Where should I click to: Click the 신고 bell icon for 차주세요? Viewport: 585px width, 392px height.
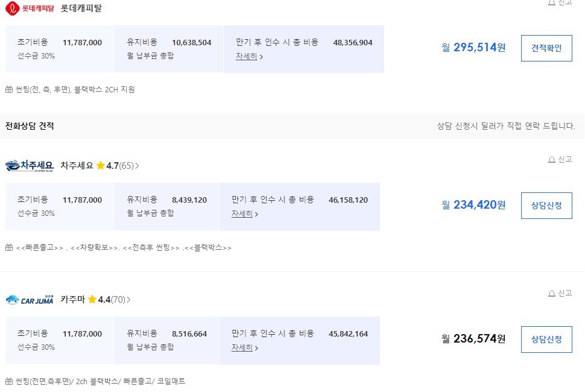[552, 160]
